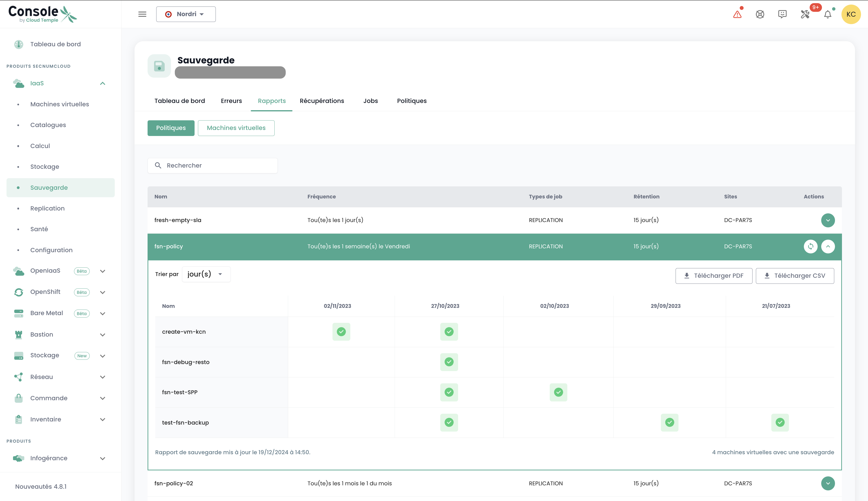This screenshot has height=501, width=868.
Task: Open the Jobs tab
Action: (370, 101)
